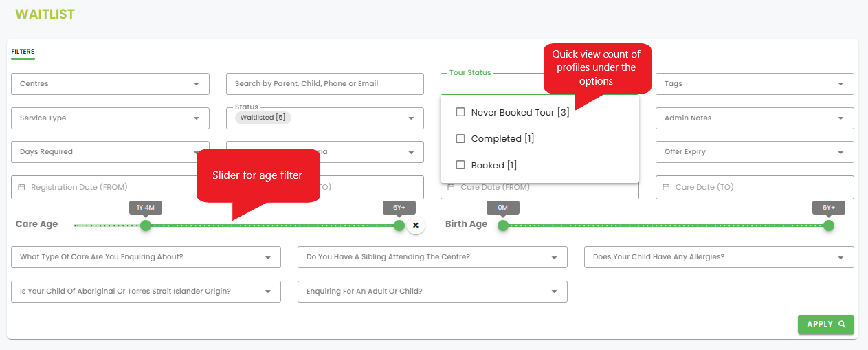Open the allergies question dropdown
Image resolution: width=868 pixels, height=350 pixels.
(x=719, y=257)
